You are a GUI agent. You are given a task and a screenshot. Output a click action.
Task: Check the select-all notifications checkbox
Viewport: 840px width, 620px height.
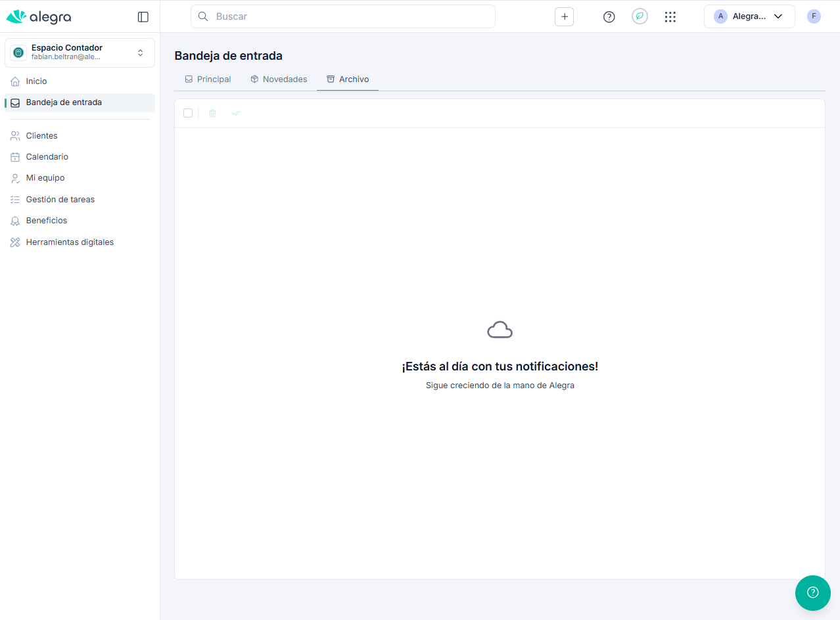coord(188,113)
